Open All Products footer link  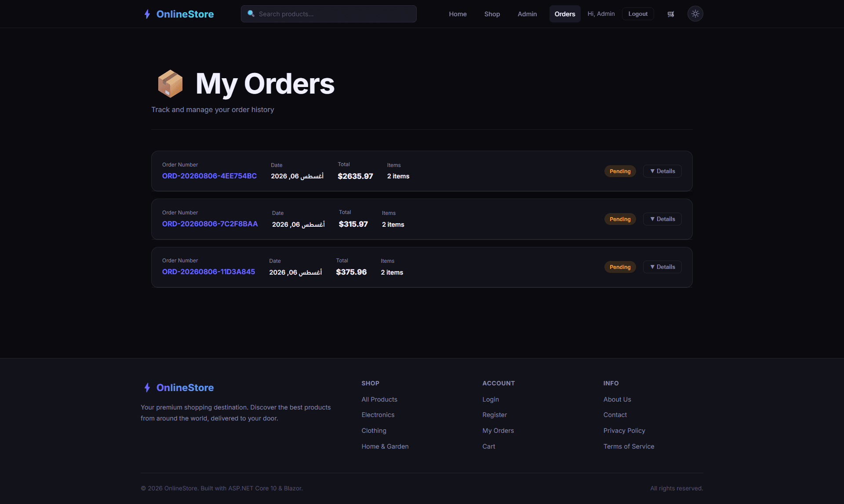click(379, 399)
